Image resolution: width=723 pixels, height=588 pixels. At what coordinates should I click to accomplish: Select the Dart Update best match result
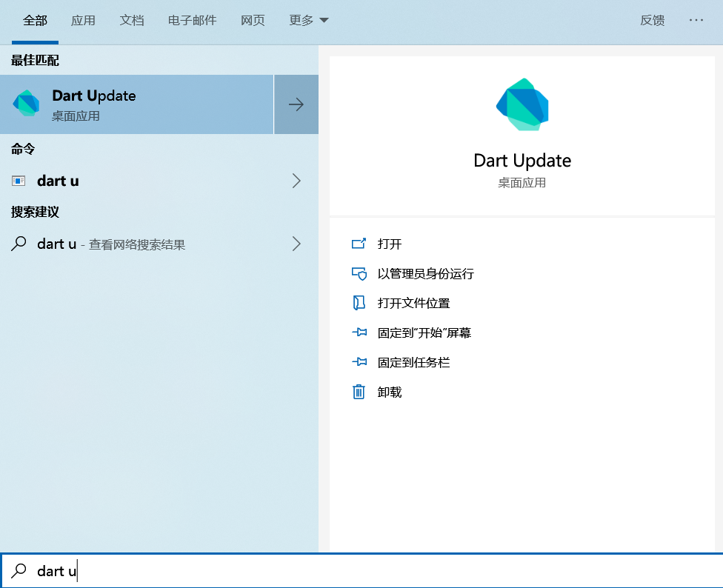pyautogui.click(x=136, y=104)
